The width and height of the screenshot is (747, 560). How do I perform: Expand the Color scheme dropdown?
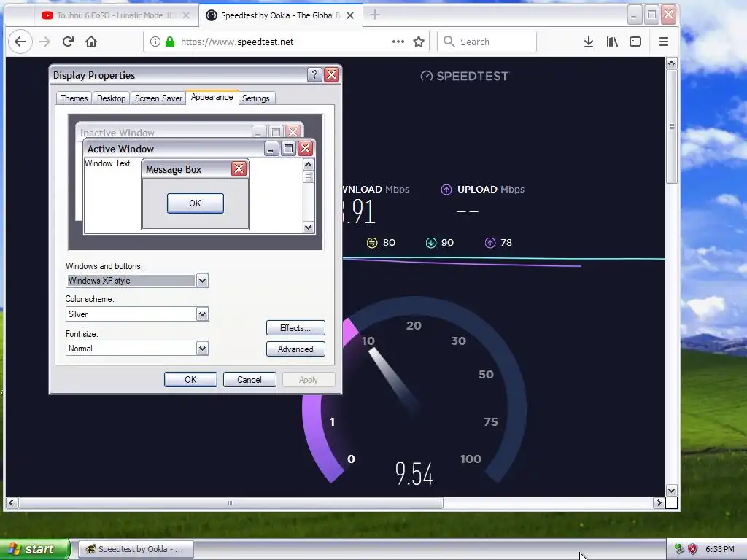[x=203, y=314]
